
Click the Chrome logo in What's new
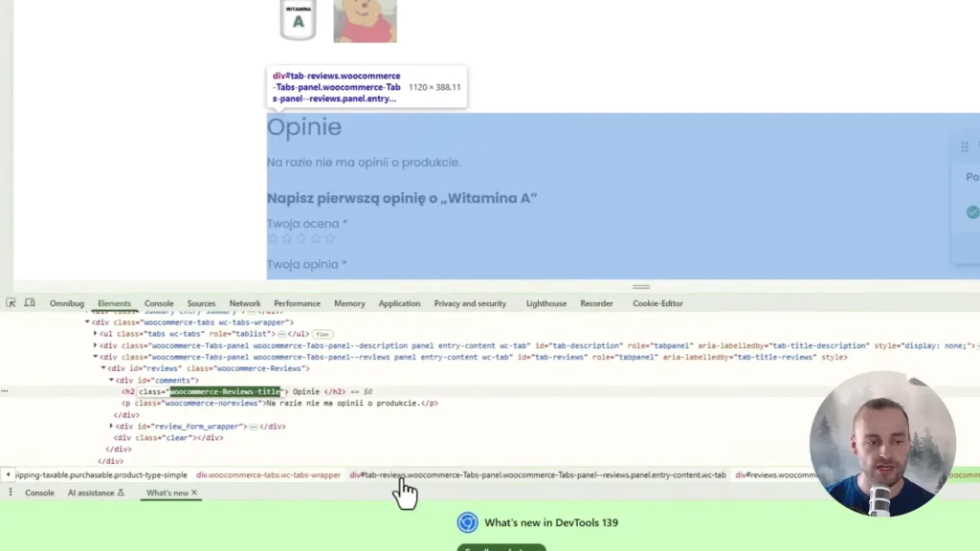coord(467,522)
